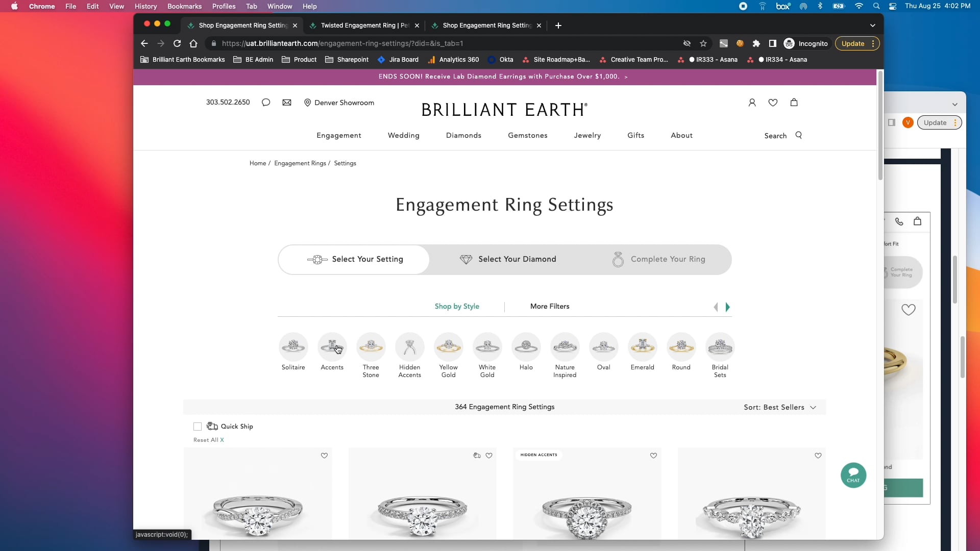
Task: Click the Reset All link
Action: pos(208,440)
